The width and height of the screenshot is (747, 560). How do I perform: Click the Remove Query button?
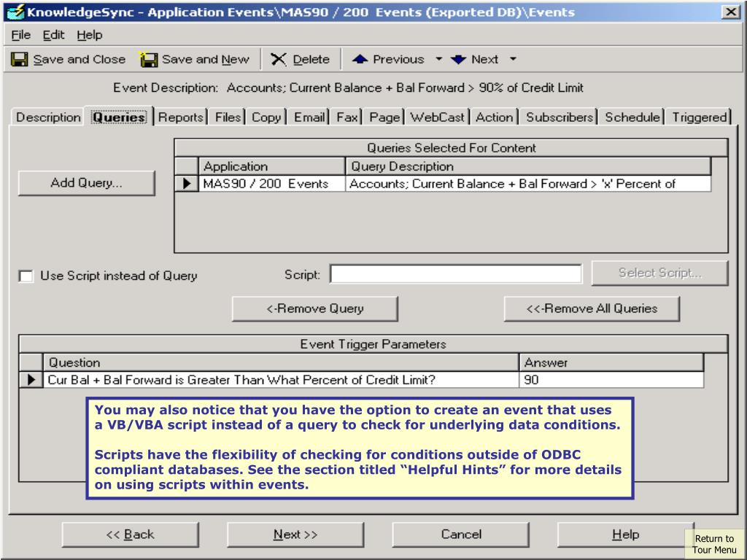coord(315,308)
